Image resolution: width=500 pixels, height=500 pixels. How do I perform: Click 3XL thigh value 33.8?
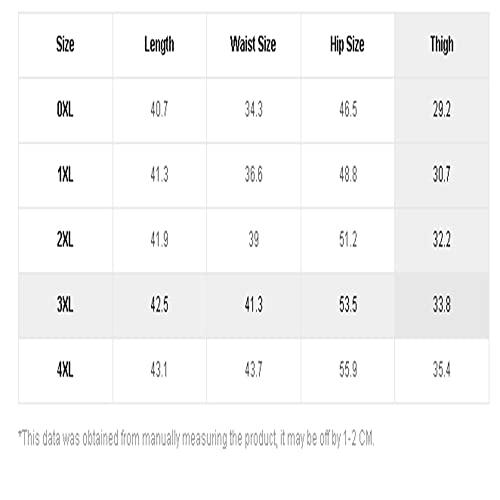(442, 305)
